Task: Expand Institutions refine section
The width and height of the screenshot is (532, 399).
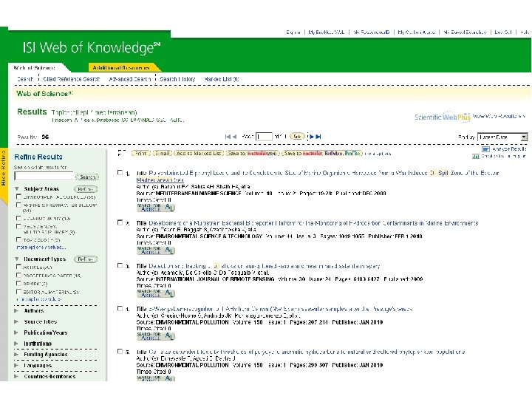Action: [16, 344]
